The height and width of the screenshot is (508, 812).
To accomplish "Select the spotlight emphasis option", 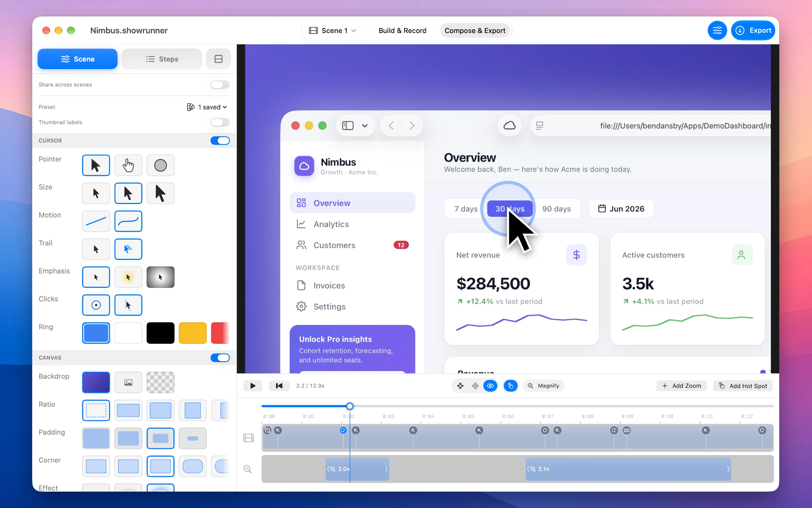I will 160,277.
